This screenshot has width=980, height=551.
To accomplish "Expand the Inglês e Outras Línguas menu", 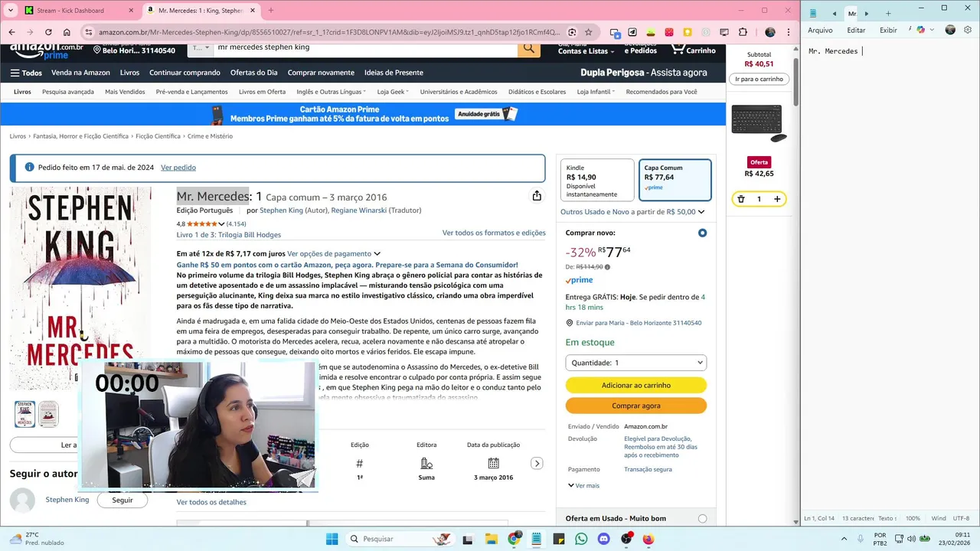I will pos(332,92).
